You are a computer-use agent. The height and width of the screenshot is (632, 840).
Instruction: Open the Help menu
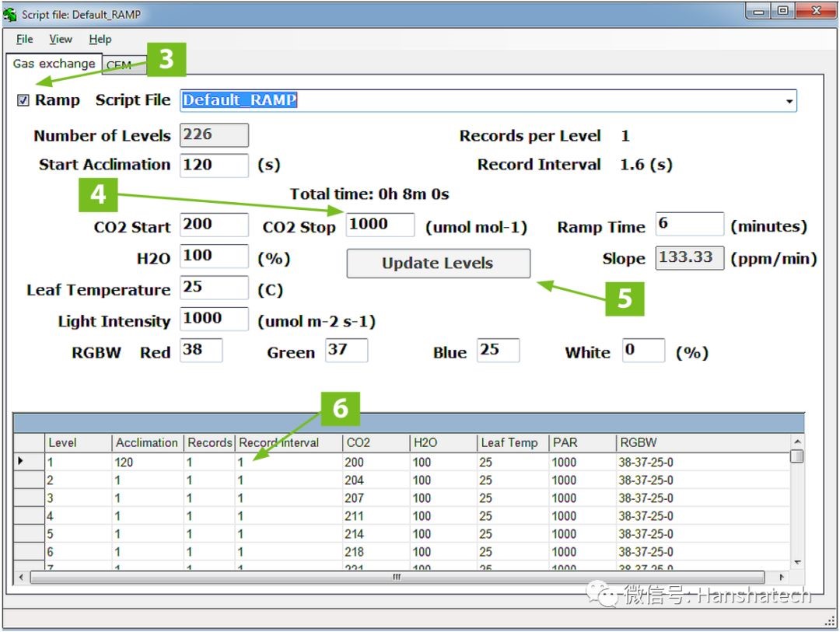(100, 39)
